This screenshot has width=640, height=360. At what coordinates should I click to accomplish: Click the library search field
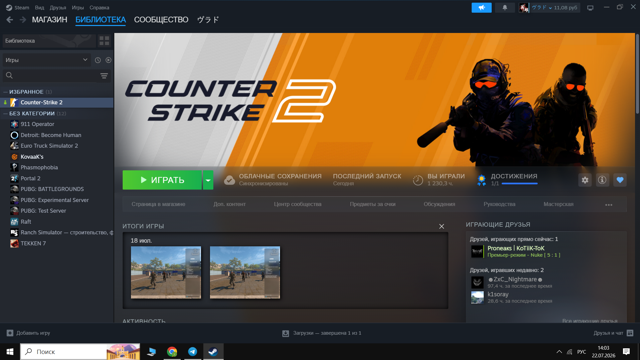tap(51, 76)
